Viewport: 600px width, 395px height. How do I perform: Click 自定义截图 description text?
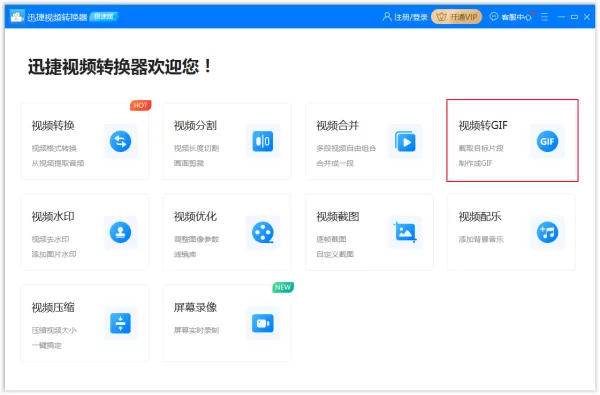click(335, 255)
